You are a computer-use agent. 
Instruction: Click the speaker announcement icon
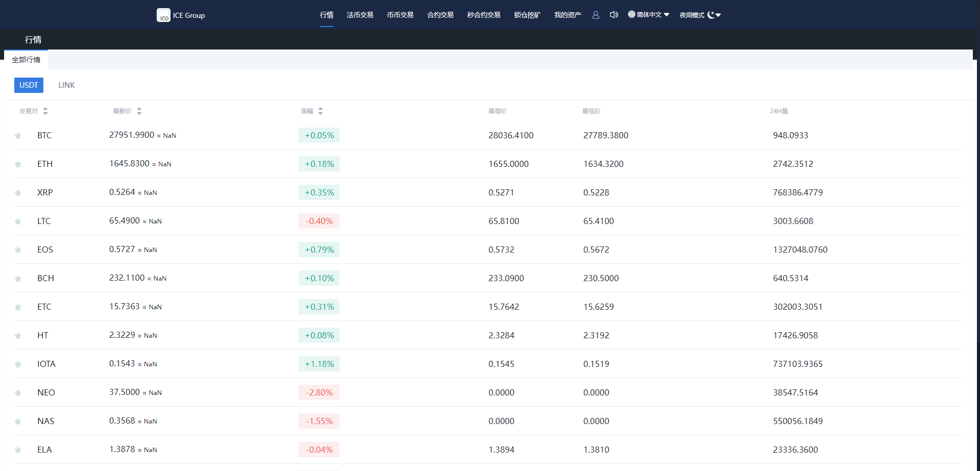pyautogui.click(x=614, y=15)
